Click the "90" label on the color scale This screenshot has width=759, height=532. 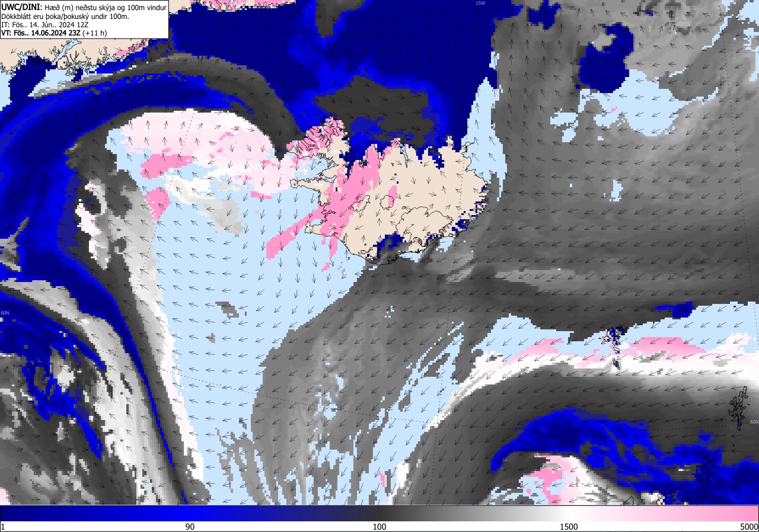coord(190,527)
